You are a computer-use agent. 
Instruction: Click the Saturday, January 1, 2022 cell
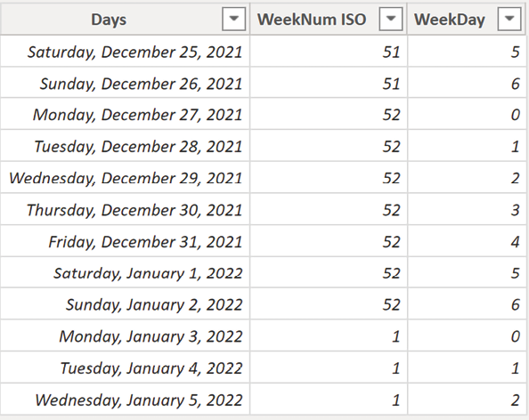(x=125, y=272)
